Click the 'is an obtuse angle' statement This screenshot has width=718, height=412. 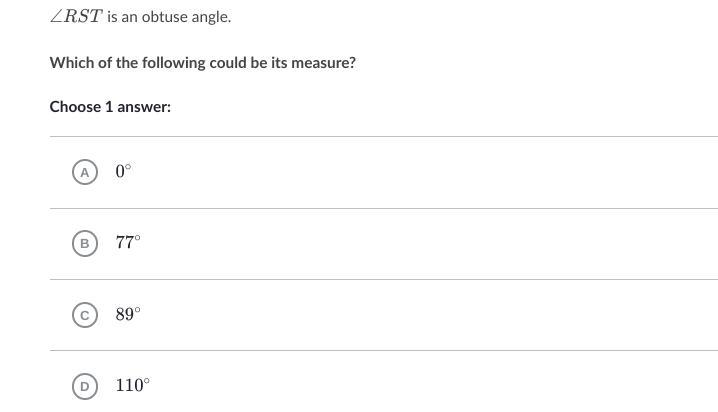pos(169,17)
